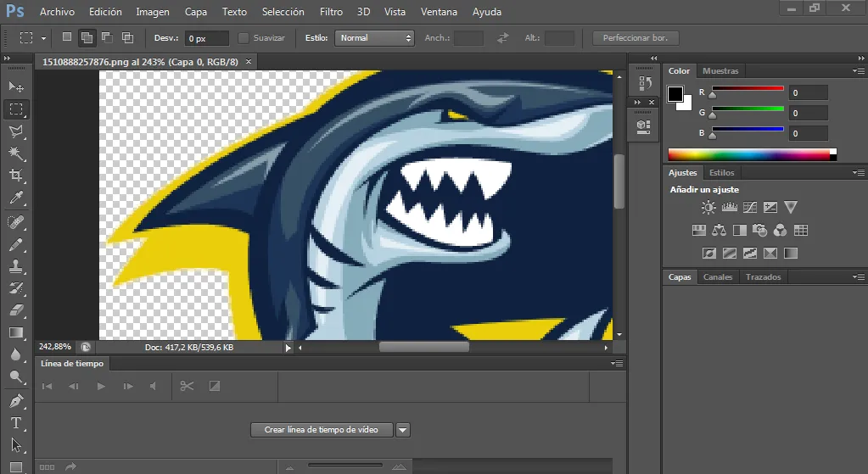The width and height of the screenshot is (868, 474).
Task: Select the History Brush tool
Action: [x=16, y=288]
